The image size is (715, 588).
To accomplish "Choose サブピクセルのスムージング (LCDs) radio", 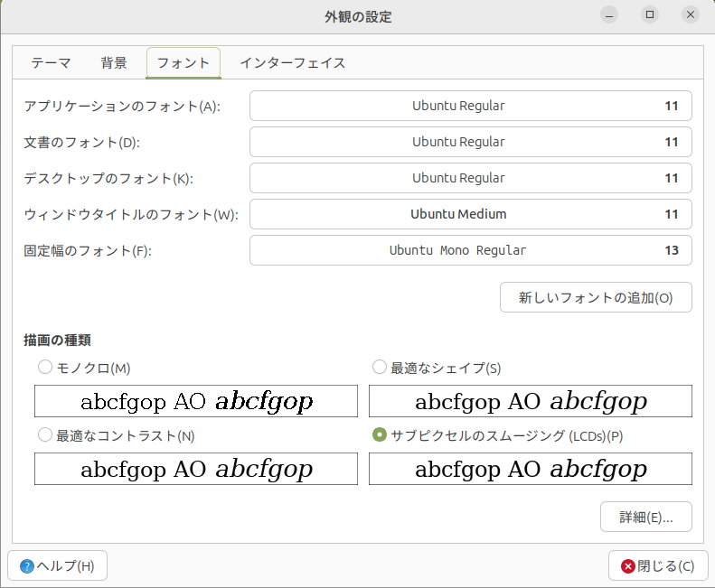I will coord(380,434).
